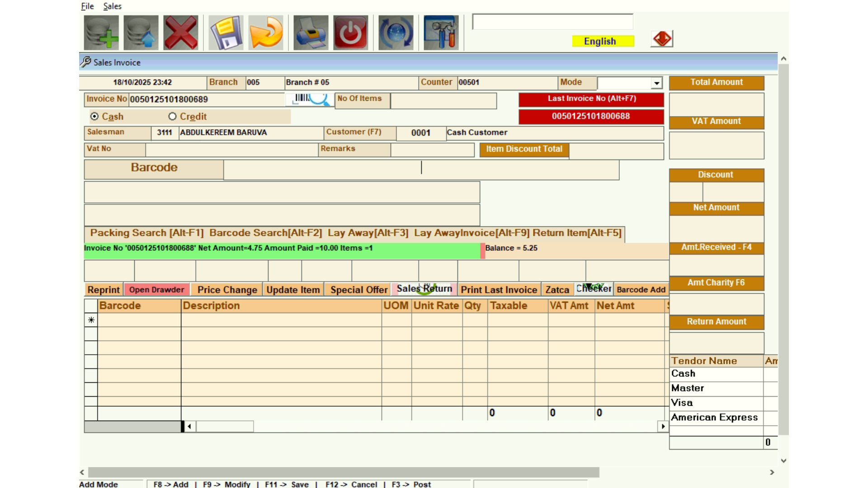The width and height of the screenshot is (868, 488).
Task: Click the floppy disk save icon
Action: (226, 33)
